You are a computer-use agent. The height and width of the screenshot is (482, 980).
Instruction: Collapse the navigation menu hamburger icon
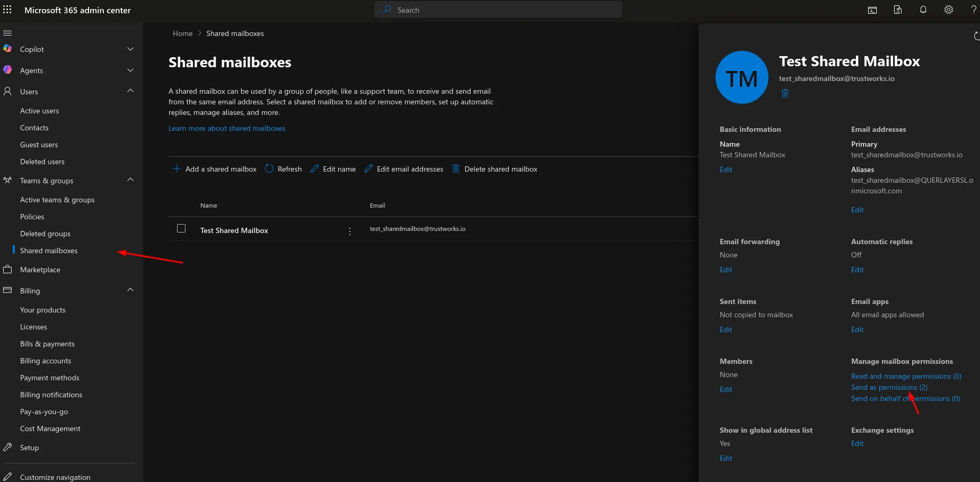(x=7, y=33)
